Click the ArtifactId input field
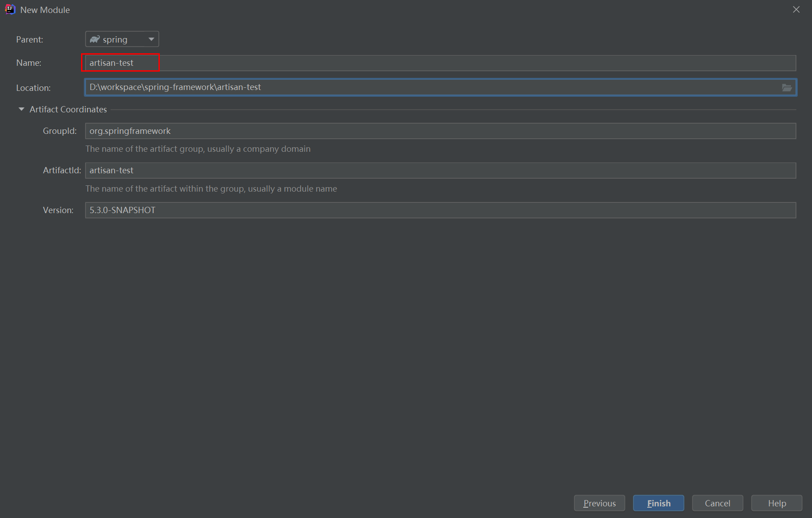 pyautogui.click(x=440, y=171)
